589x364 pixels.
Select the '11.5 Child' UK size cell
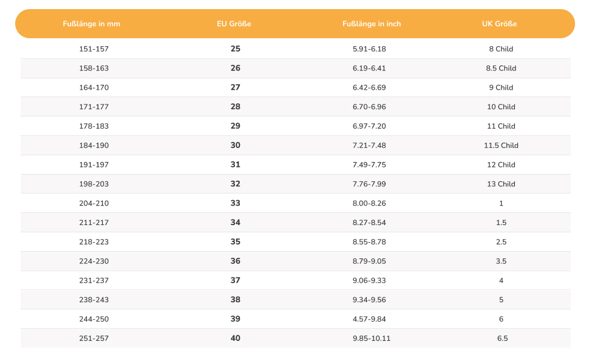[x=501, y=146]
